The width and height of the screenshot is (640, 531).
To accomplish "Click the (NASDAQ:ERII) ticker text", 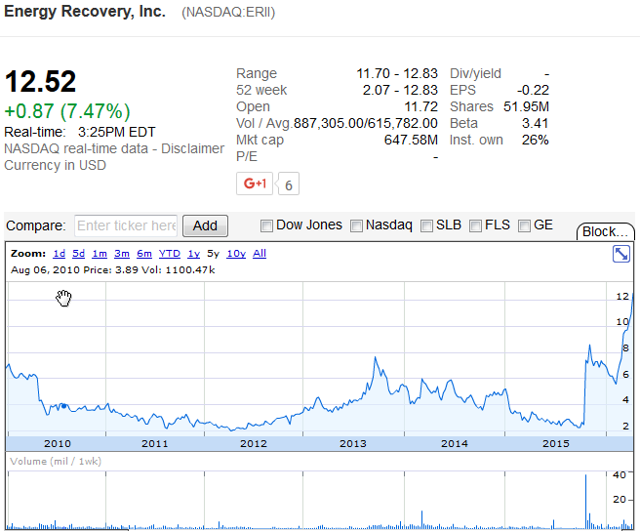I will point(228,12).
